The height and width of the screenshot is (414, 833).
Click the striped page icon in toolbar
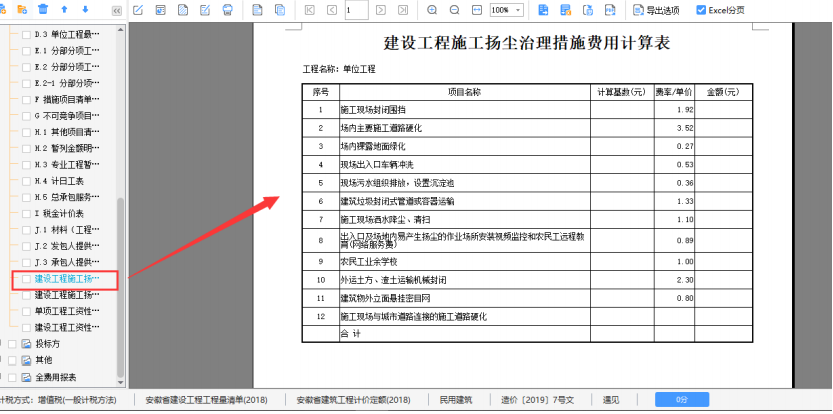point(183,10)
